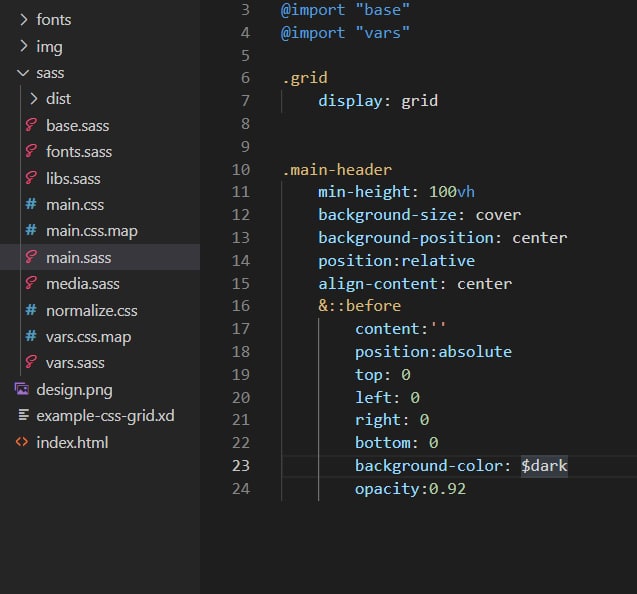This screenshot has width=637, height=594.
Task: Click the background-size: cover line
Action: click(419, 215)
